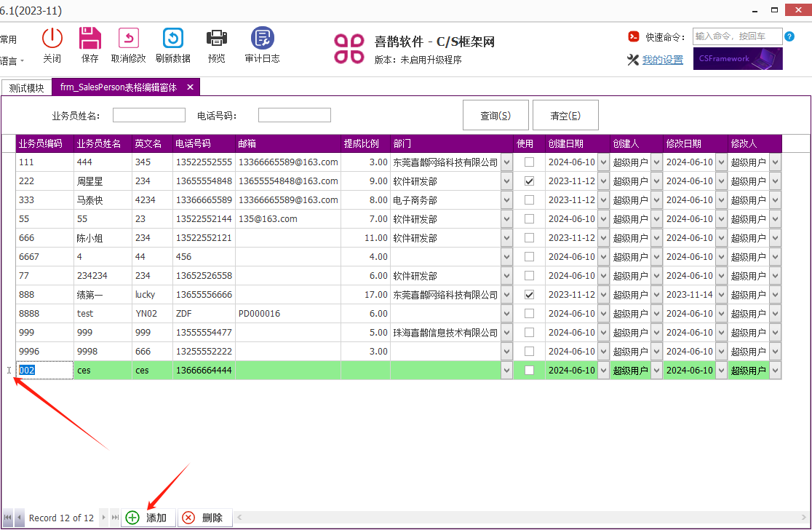The width and height of the screenshot is (812, 530).
Task: Click the 快速命令 input box
Action: tap(737, 36)
